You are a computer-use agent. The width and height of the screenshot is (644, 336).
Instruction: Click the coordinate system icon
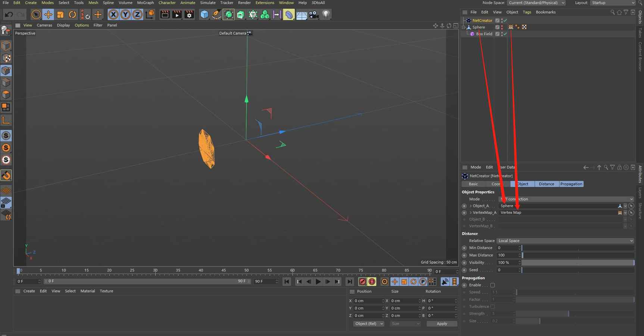[150, 14]
